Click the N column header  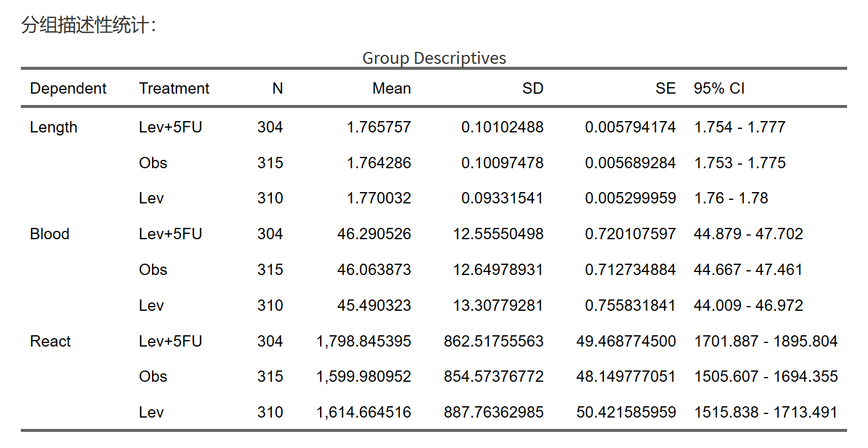(x=277, y=88)
